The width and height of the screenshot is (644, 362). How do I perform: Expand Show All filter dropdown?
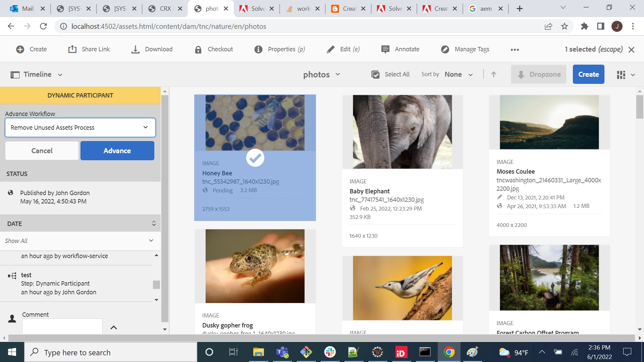point(80,241)
